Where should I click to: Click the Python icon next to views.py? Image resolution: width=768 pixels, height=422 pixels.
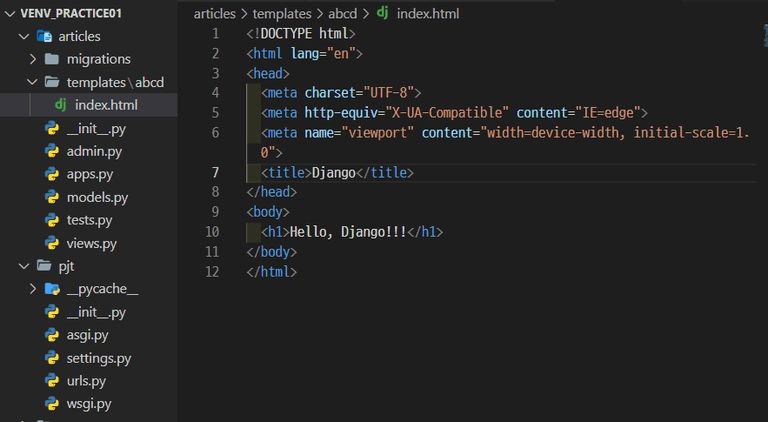coord(52,243)
